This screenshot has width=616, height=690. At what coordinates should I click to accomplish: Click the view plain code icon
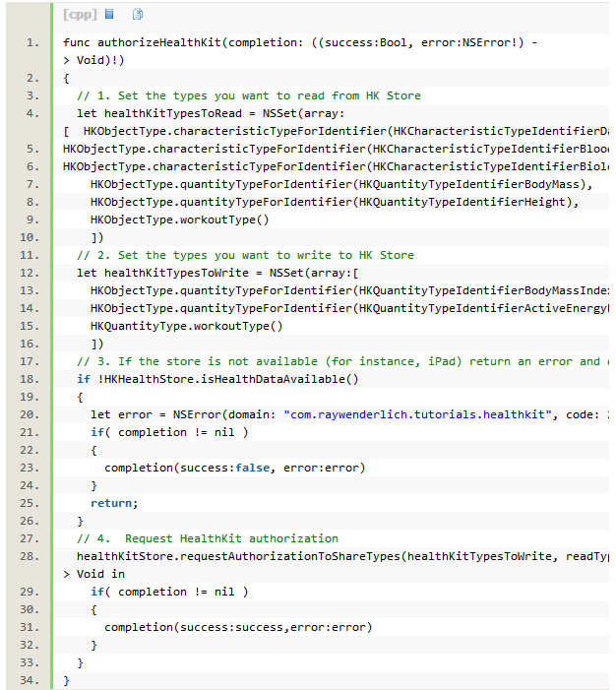[109, 15]
